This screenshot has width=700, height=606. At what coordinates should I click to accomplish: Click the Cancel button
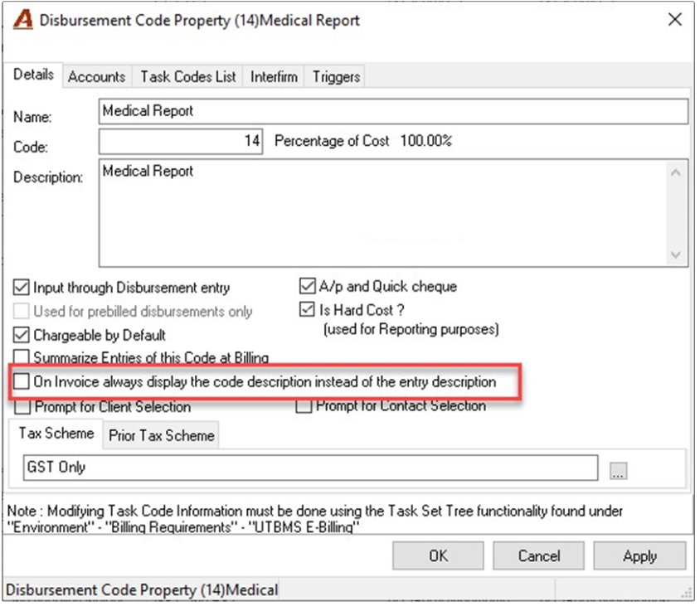point(539,556)
